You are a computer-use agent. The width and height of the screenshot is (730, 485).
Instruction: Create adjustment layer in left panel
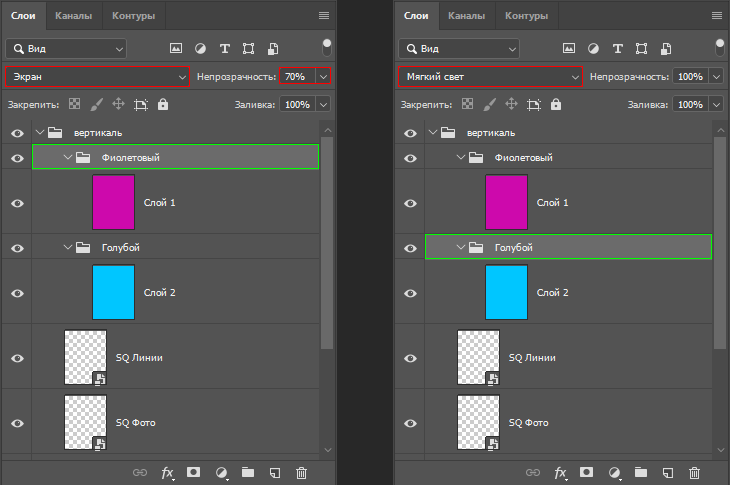(x=222, y=473)
